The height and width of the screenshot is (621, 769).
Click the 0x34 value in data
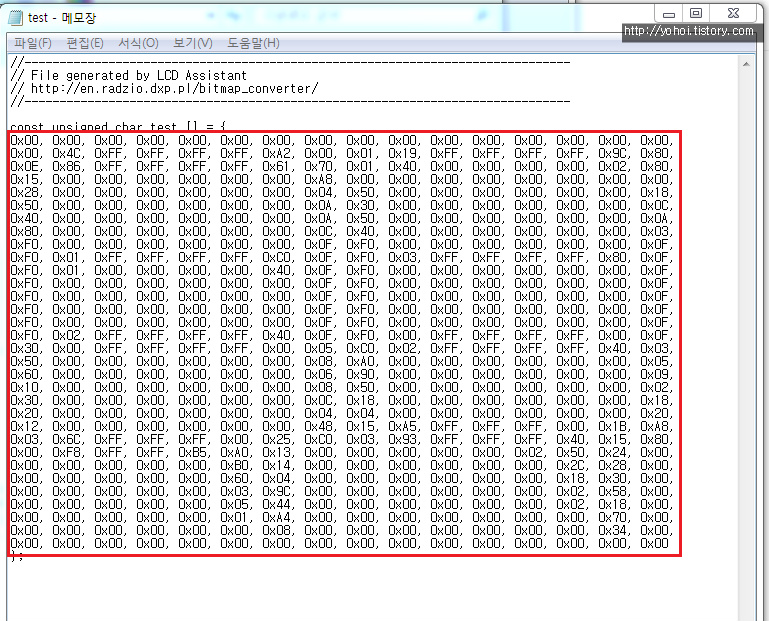click(613, 531)
